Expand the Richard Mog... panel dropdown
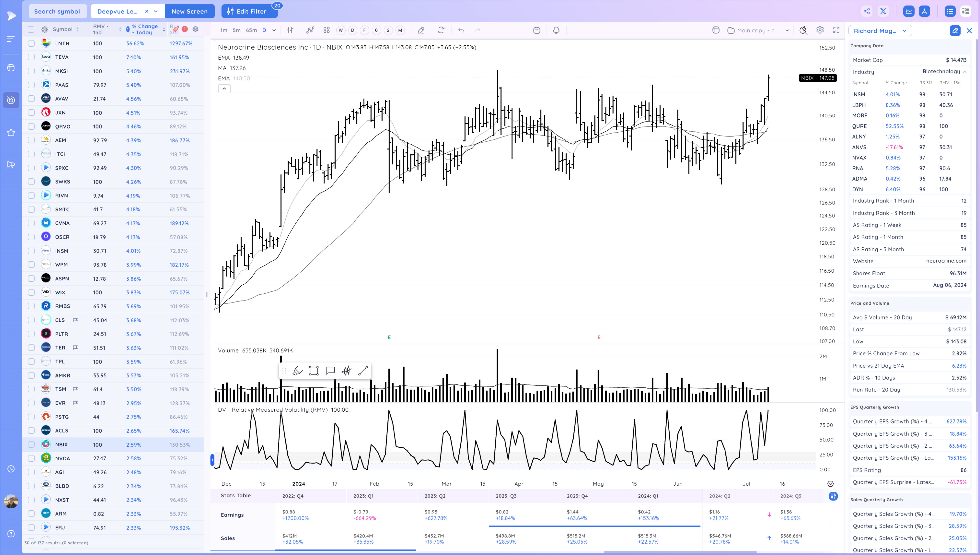980x555 pixels. [x=904, y=31]
